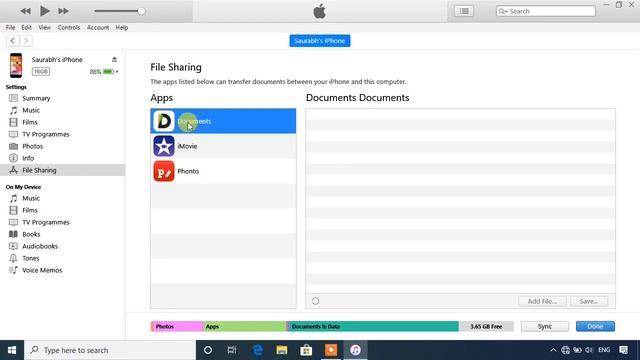Screen dimensions: 640x360
Task: Click the Apps storage segment
Action: pos(244,327)
